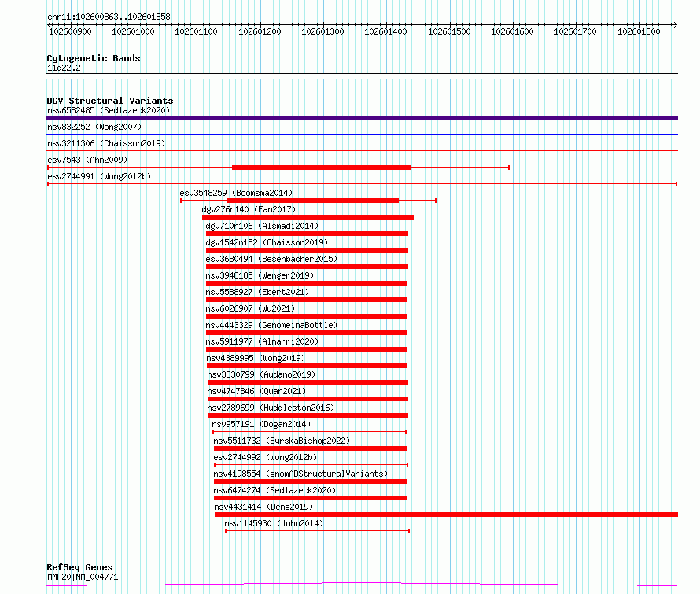Screen dimensions: 700x594
Task: Open dgv710n106 (Alsmadi2014) variant
Action: tap(262, 226)
